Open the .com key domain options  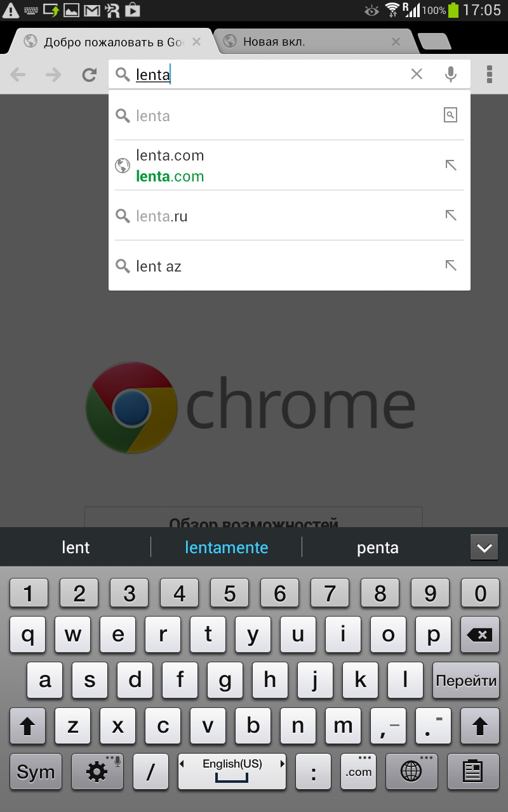359,771
